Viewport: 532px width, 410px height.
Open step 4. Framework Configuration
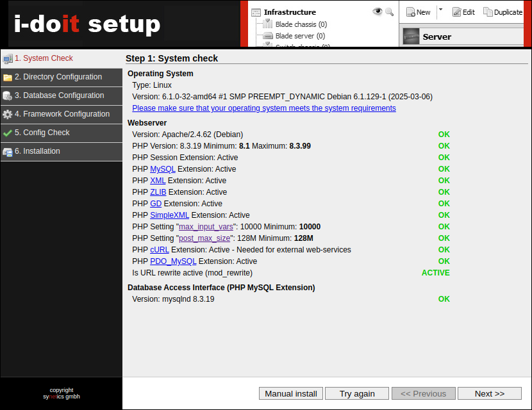tap(62, 114)
